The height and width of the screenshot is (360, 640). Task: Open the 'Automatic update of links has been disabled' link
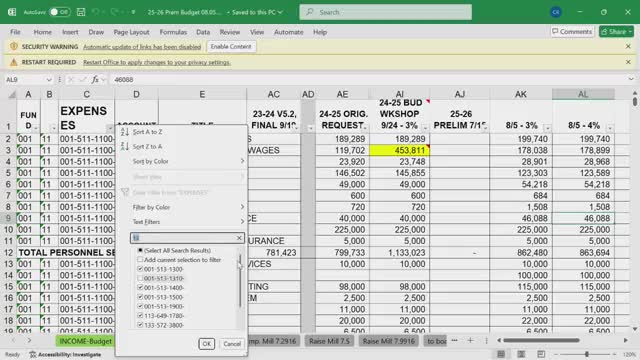click(x=142, y=47)
